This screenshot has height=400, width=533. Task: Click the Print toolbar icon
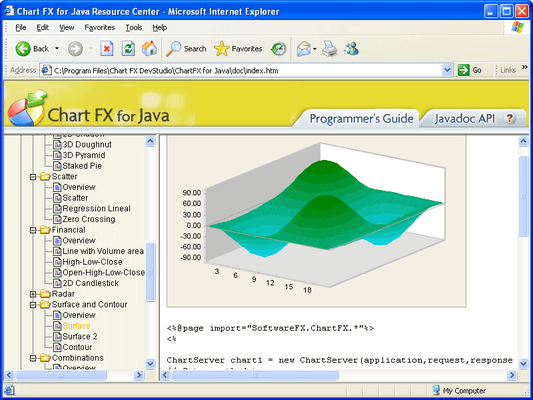(x=329, y=49)
